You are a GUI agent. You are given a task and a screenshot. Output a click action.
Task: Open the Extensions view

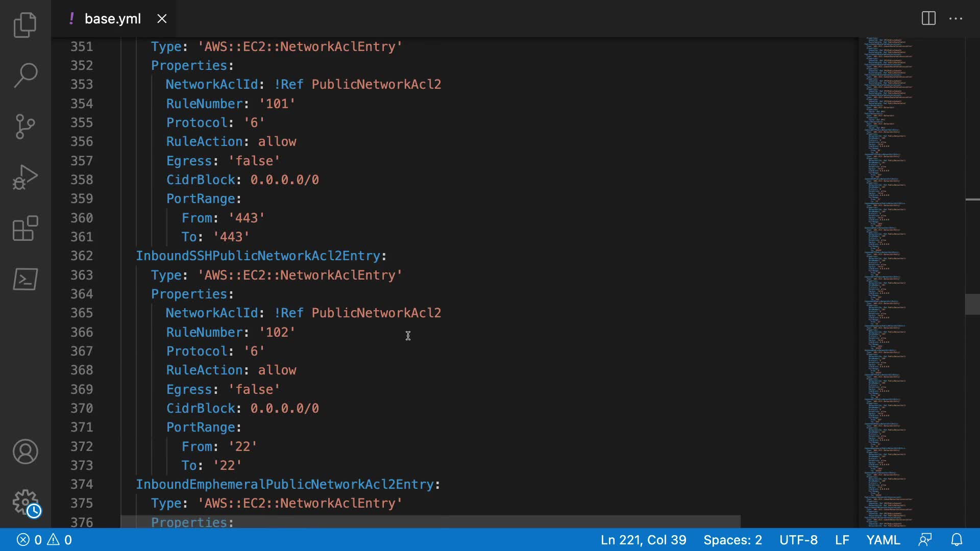tap(25, 228)
